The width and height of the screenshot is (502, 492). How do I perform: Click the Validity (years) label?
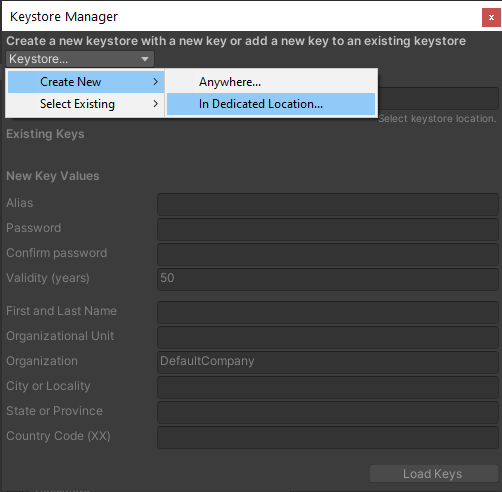point(48,278)
